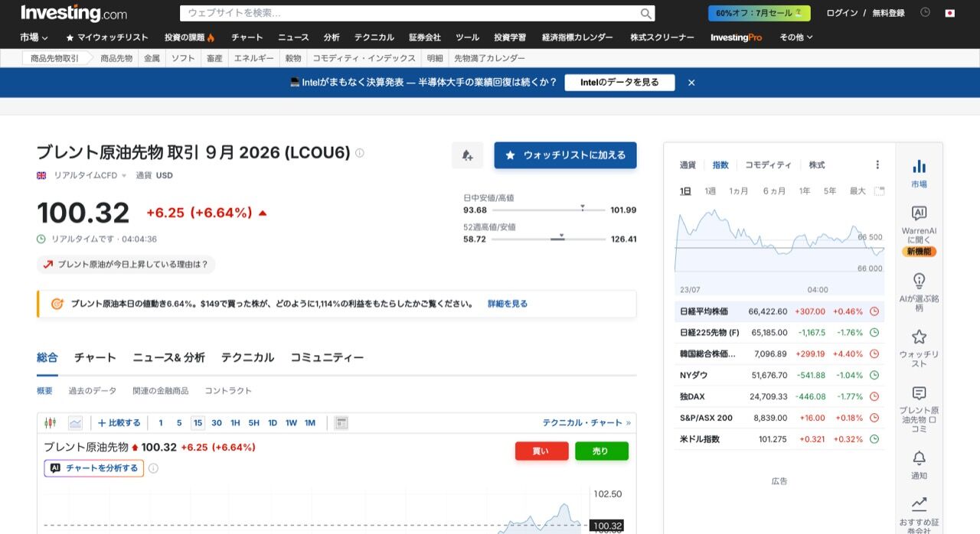Click the search magnifier icon
This screenshot has height=534, width=980.
(646, 13)
